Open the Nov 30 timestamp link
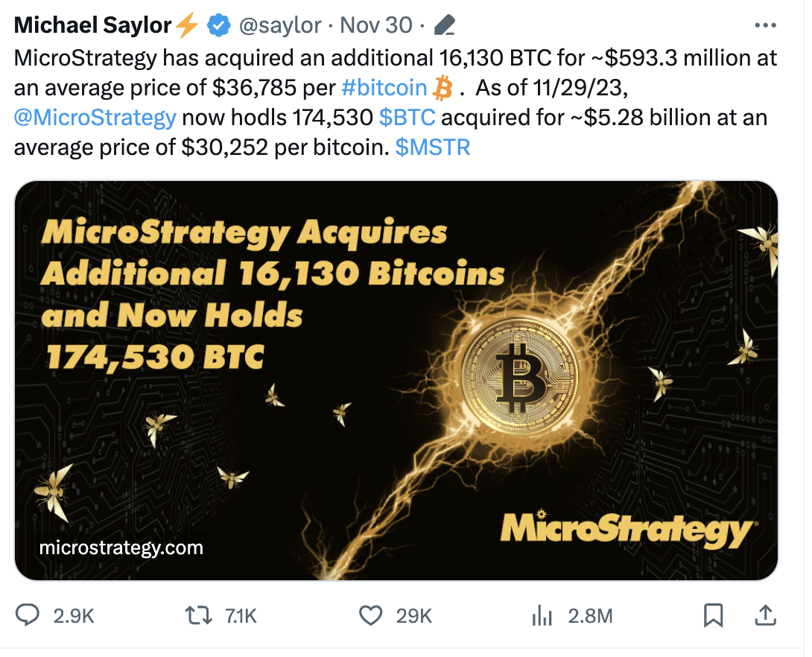This screenshot has height=657, width=812. click(376, 25)
